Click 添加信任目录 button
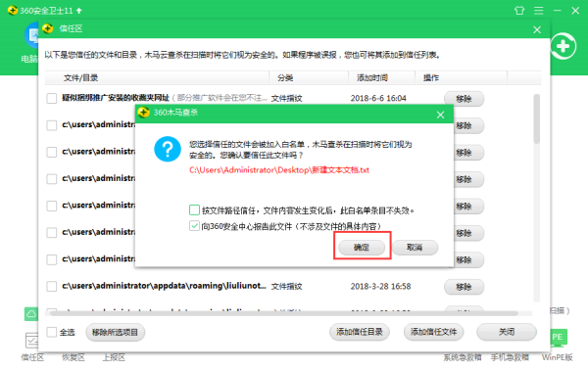This screenshot has width=588, height=371. (x=360, y=332)
